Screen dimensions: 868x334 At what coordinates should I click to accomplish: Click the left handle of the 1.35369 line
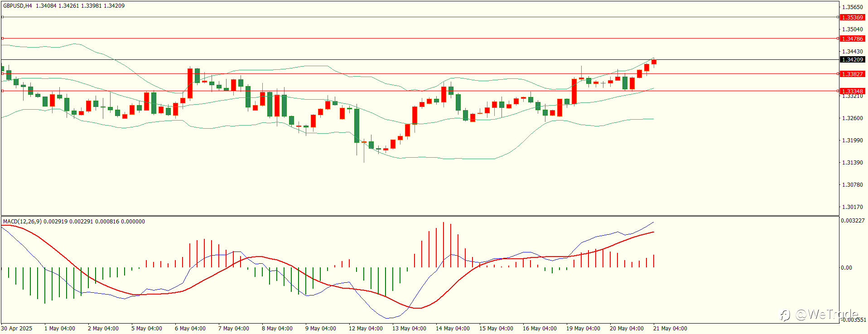tap(2, 17)
